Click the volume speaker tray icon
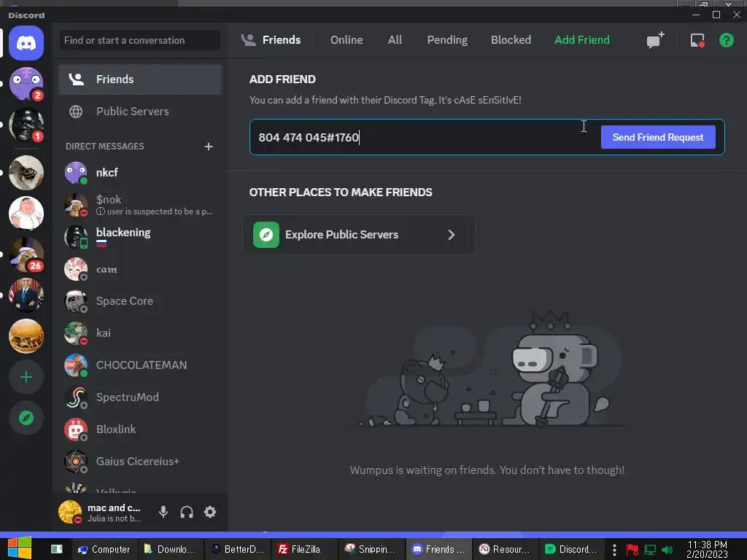This screenshot has height=560, width=747. pyautogui.click(x=668, y=550)
